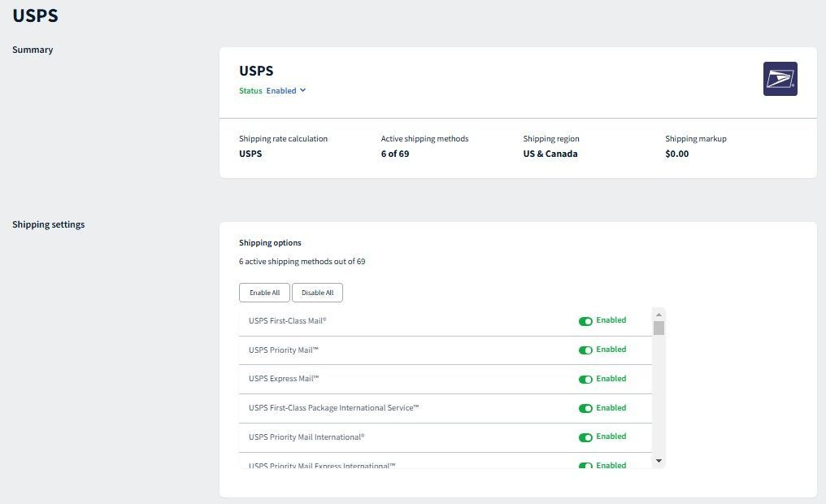This screenshot has width=826, height=504.
Task: Click the '6 of 69' active methods value
Action: click(x=395, y=154)
